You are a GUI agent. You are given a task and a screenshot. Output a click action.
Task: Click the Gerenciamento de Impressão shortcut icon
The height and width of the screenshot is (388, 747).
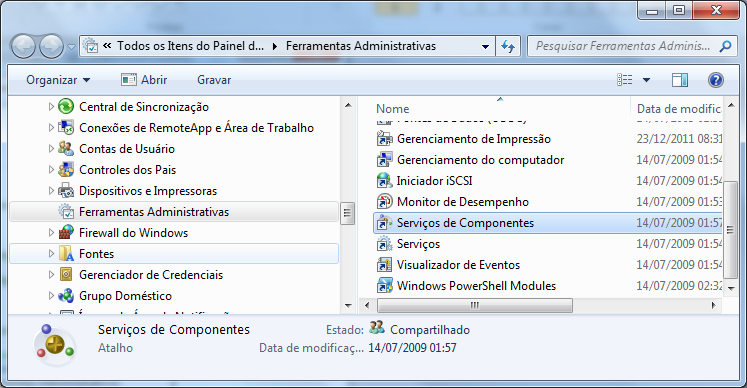tap(384, 139)
